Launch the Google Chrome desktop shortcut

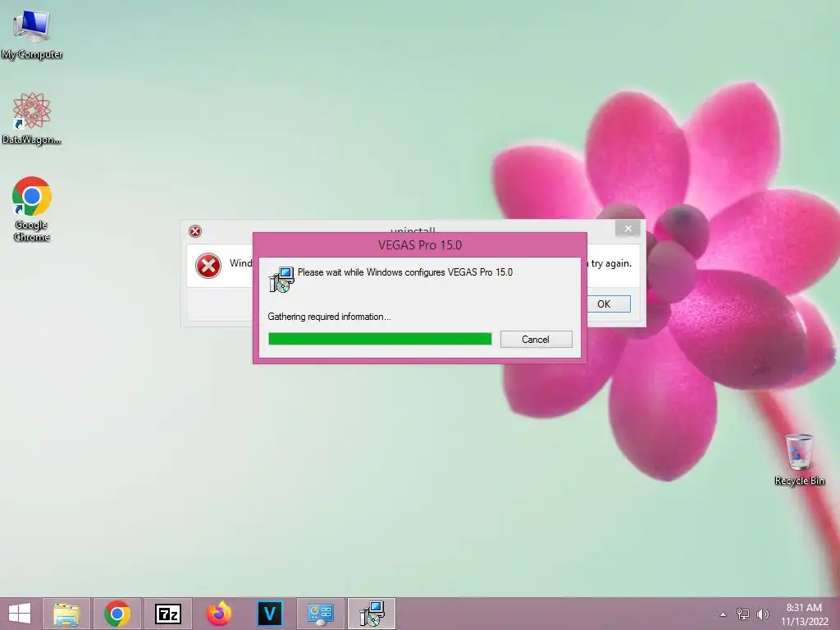[32, 209]
